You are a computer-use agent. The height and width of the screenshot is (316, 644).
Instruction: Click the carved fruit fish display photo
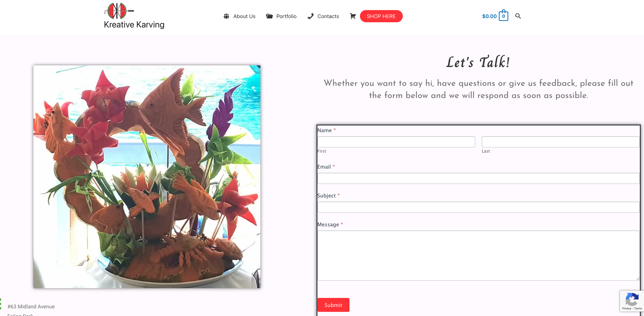[x=147, y=177]
